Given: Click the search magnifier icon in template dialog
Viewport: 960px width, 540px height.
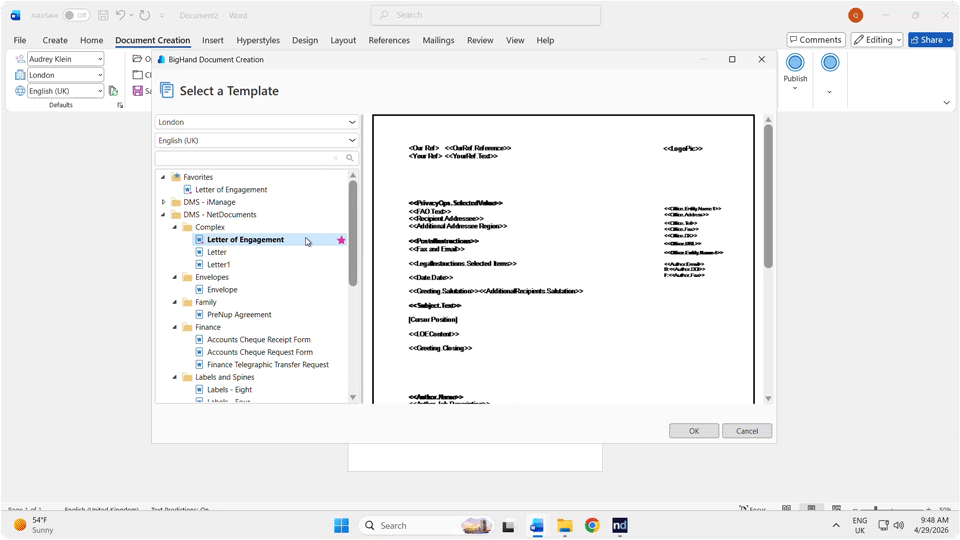Looking at the screenshot, I should pyautogui.click(x=350, y=158).
